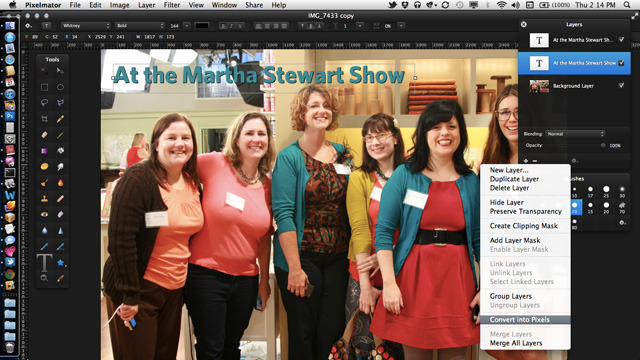This screenshot has width=640, height=360.
Task: Open the Filter menu in menu bar
Action: [x=172, y=5]
